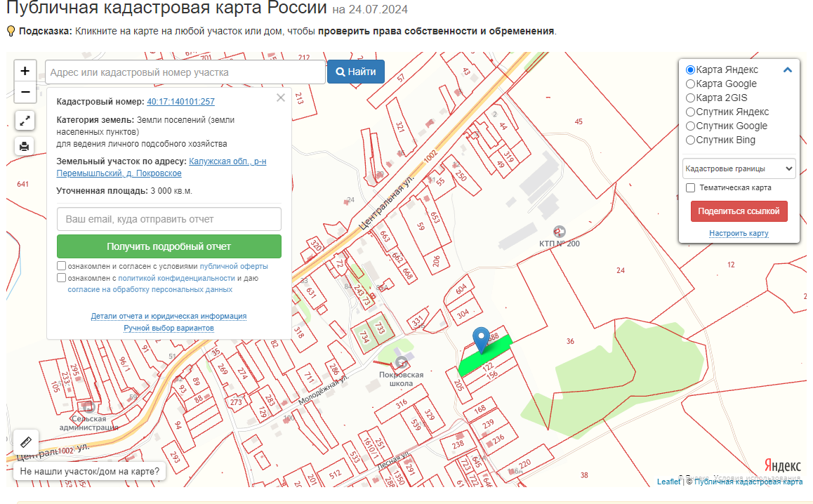Click the Сельская администрация map icon
This screenshot has height=504, width=813.
[x=88, y=406]
